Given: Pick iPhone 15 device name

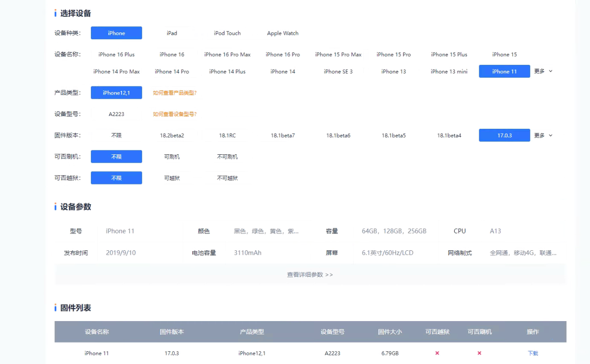Looking at the screenshot, I should click(505, 54).
